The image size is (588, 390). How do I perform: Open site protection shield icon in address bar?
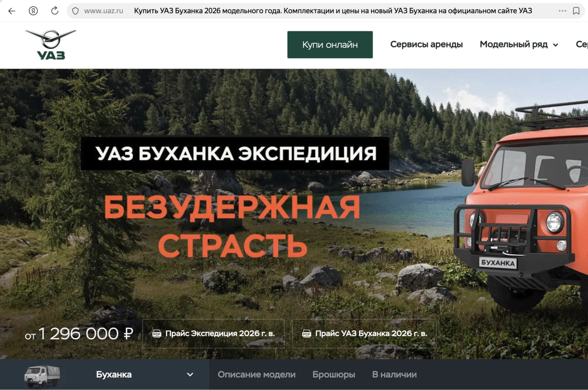[75, 11]
